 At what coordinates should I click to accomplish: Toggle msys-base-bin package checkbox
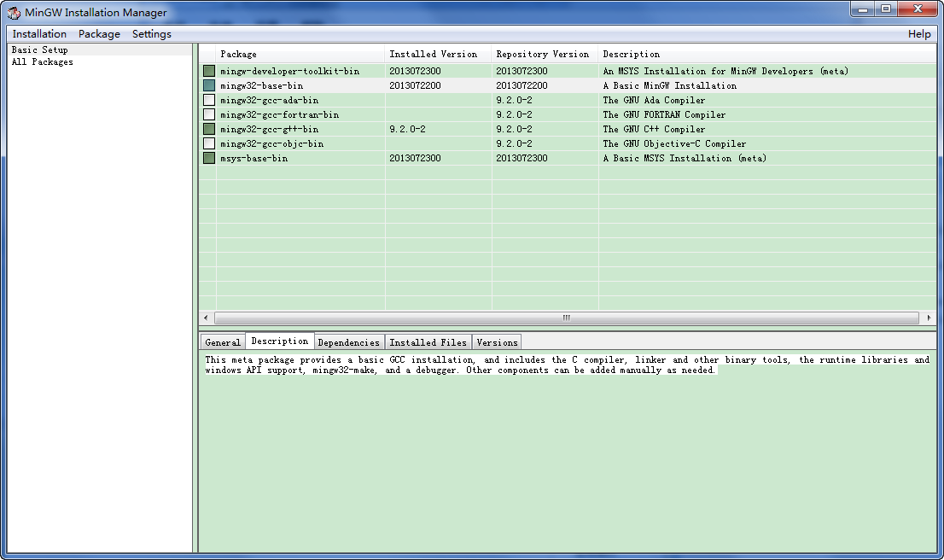[209, 158]
